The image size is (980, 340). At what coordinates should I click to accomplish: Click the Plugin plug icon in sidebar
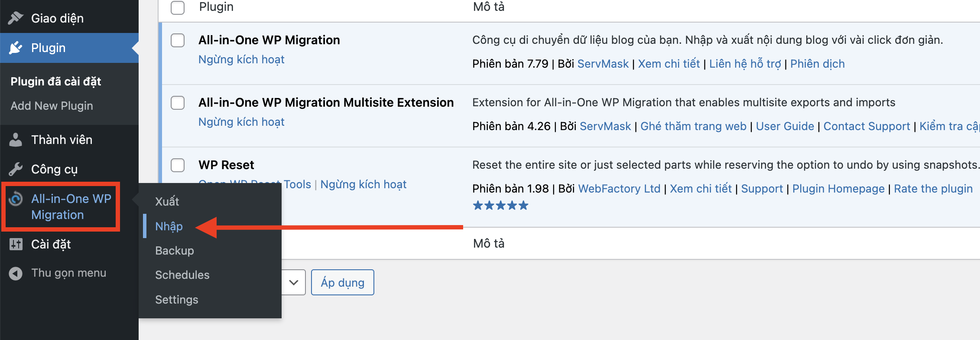16,48
